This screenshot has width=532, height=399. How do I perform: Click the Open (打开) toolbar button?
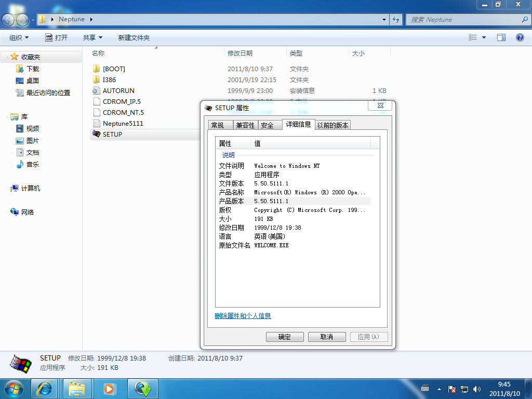click(57, 37)
